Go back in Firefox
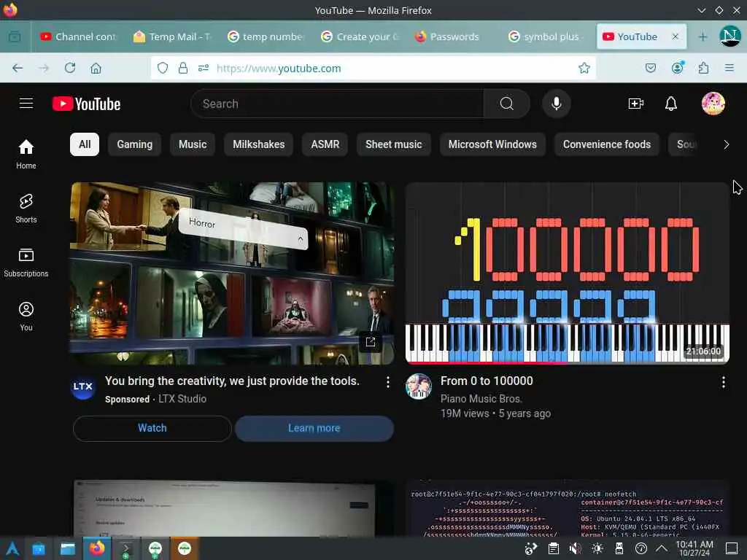Screen dimensions: 747x560 coord(18,68)
